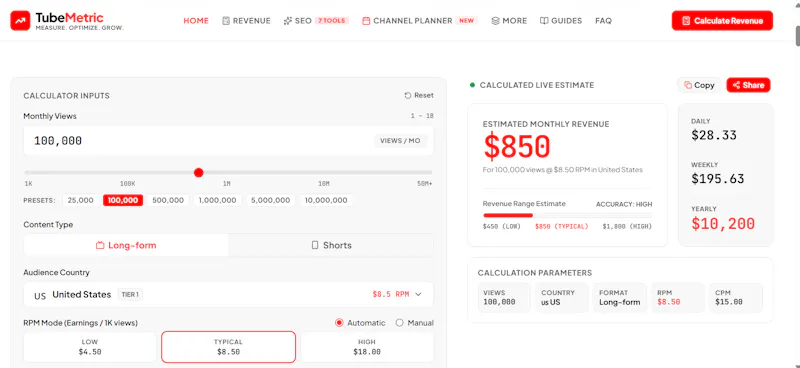Click the 7 TOOLS badge
The image size is (800, 368).
pyautogui.click(x=332, y=21)
